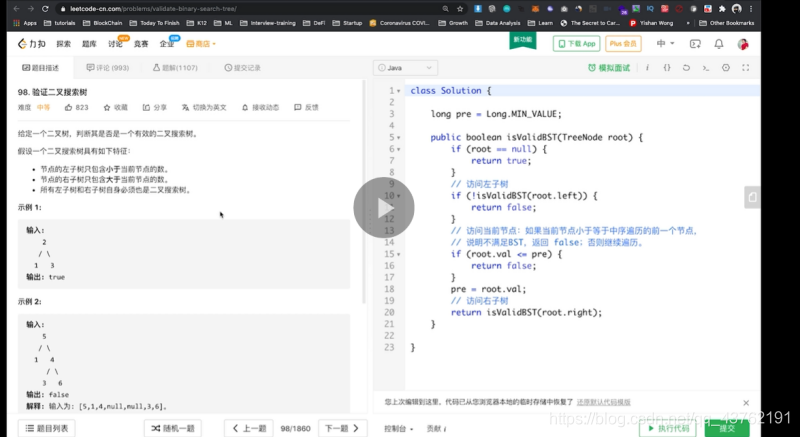Switch to the 题目描述 tab
This screenshot has width=800, height=437.
coord(40,68)
